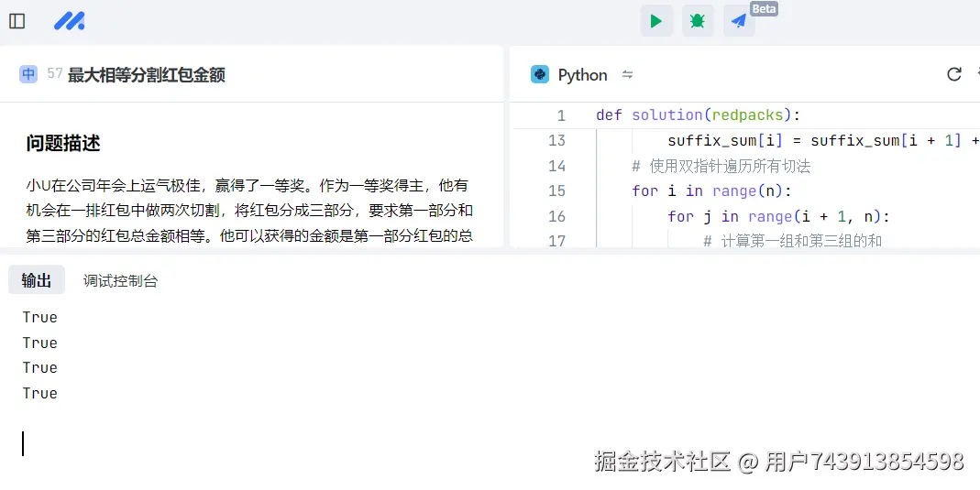Click the problem title 最大相等分割红包金额
Viewport: 980px width, 490px height.
coord(147,75)
